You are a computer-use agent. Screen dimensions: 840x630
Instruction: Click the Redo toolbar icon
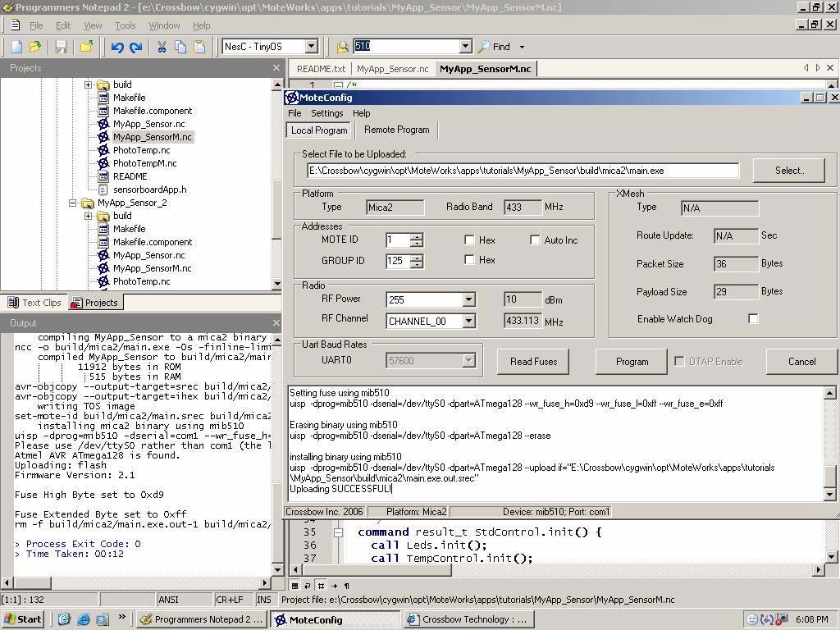click(136, 47)
